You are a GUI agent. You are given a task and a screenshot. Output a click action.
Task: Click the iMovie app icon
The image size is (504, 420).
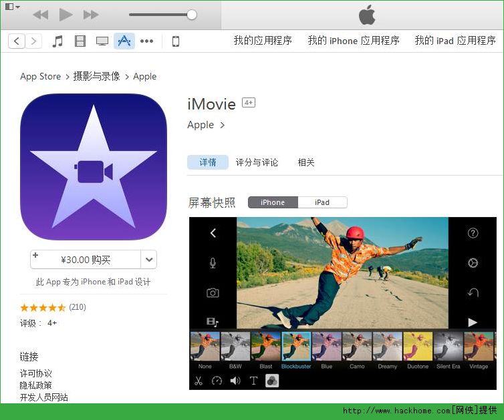click(94, 167)
